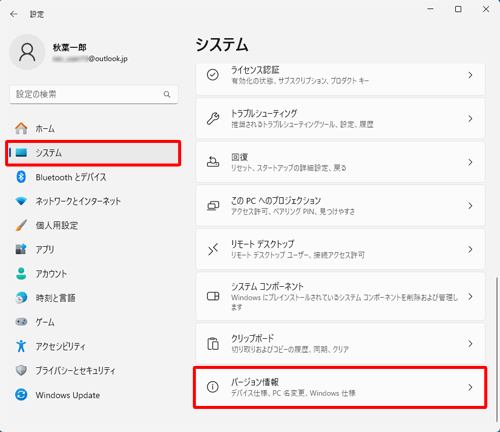Click the リモート デスクトップ arrows icon
The width and height of the screenshot is (500, 432).
pos(213,249)
